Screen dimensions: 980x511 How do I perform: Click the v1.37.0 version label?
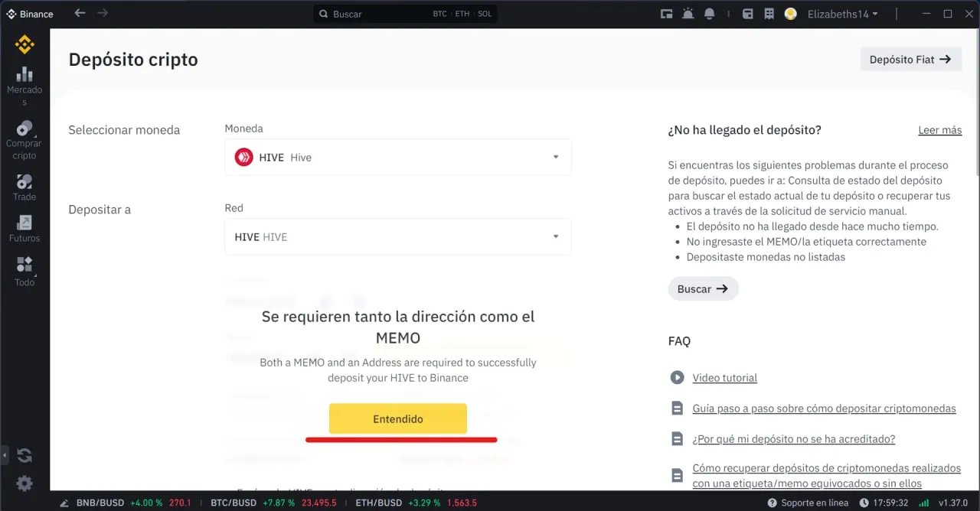954,503
